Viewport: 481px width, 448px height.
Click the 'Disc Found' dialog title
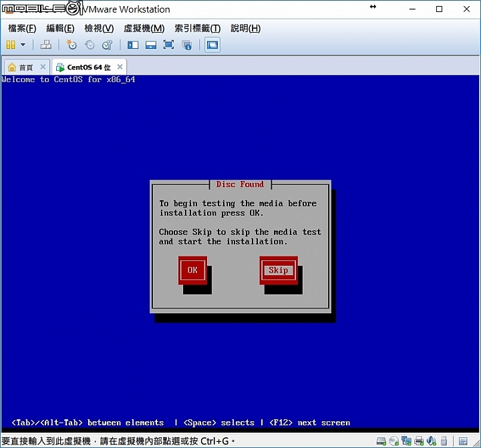240,184
